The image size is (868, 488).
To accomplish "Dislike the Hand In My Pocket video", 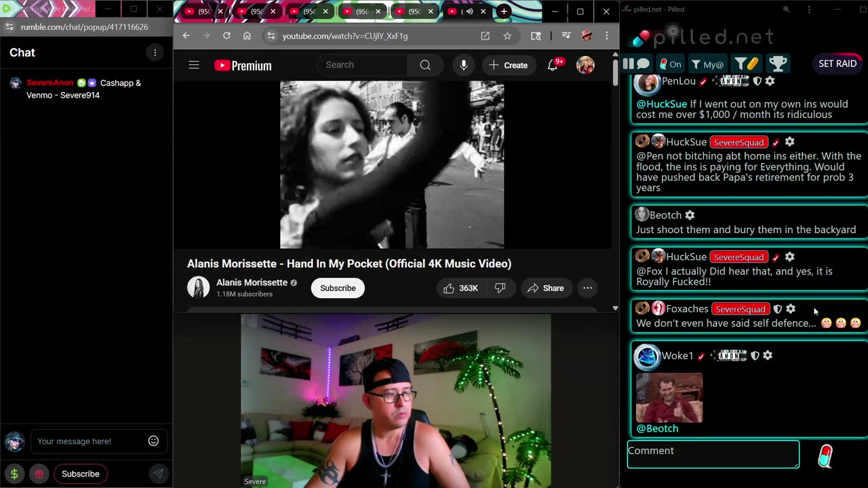I will coord(500,288).
